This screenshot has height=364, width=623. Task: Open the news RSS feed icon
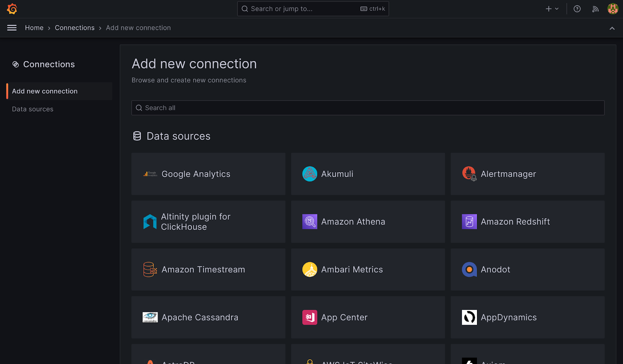595,9
